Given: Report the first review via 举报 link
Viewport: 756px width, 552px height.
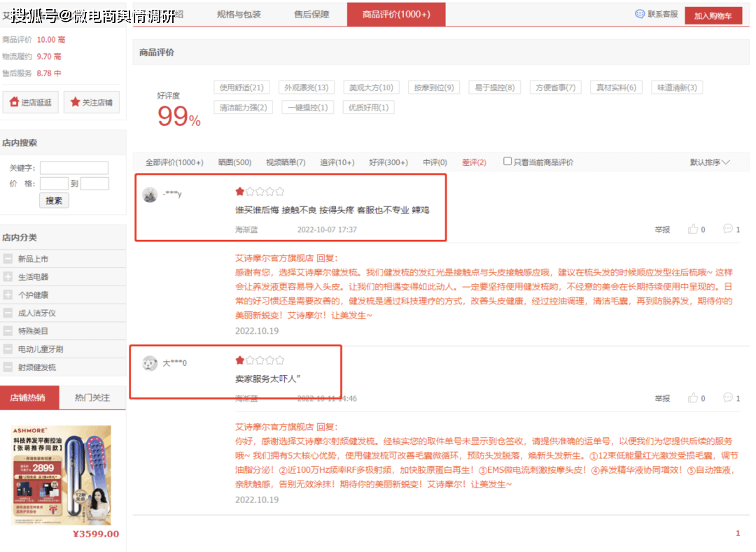Looking at the screenshot, I should [661, 229].
